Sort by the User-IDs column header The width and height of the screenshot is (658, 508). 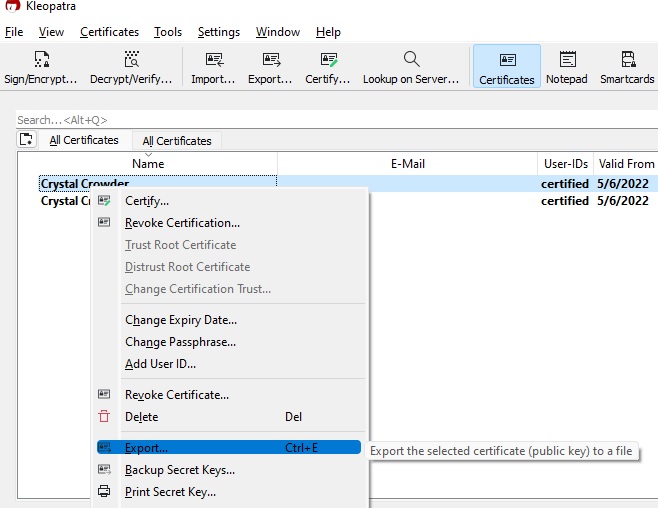(566, 164)
